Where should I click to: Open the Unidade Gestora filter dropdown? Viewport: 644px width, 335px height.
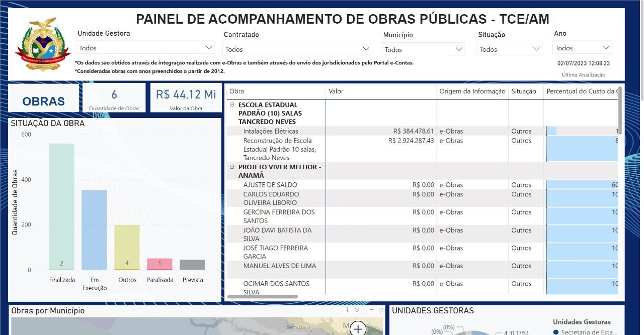coord(209,47)
